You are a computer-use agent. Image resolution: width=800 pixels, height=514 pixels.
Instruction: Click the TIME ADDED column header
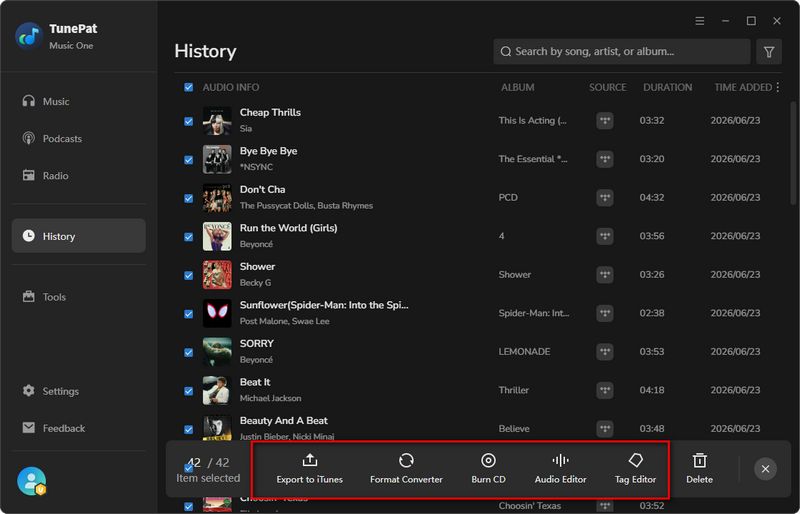743,87
